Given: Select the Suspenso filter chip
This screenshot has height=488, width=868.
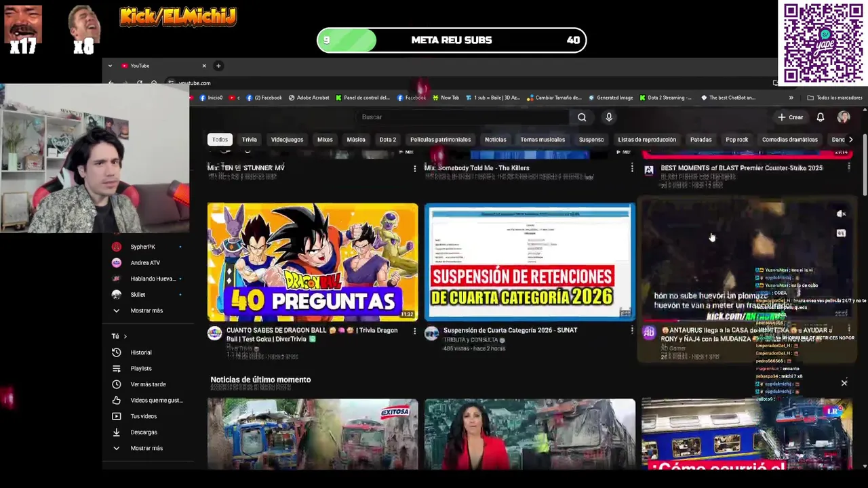Looking at the screenshot, I should (591, 140).
